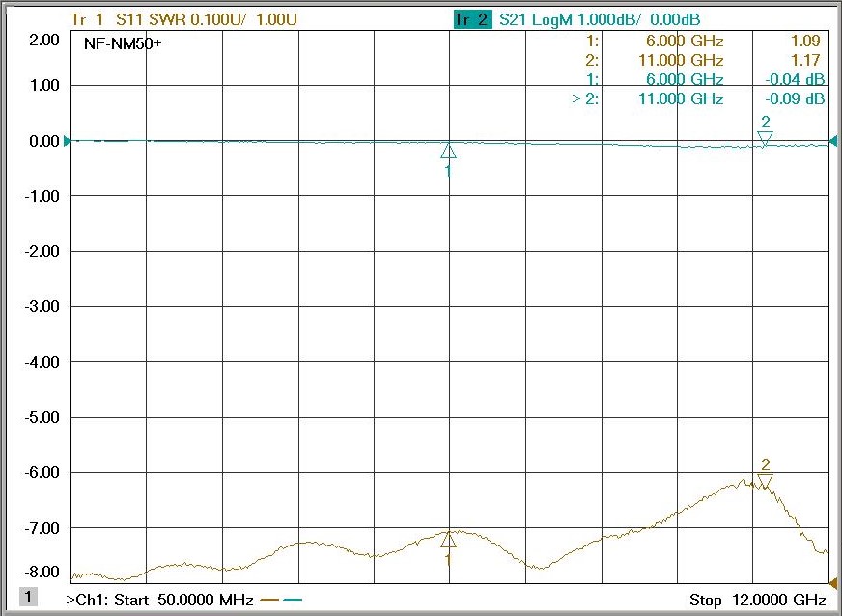
Task: Click the 2.00 Y-axis scale label
Action: coord(44,40)
